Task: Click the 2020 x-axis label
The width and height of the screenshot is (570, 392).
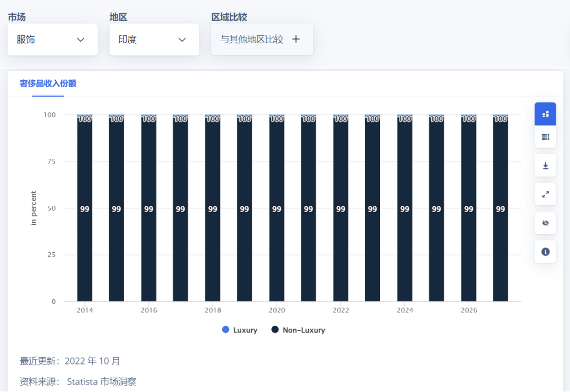Action: [277, 310]
